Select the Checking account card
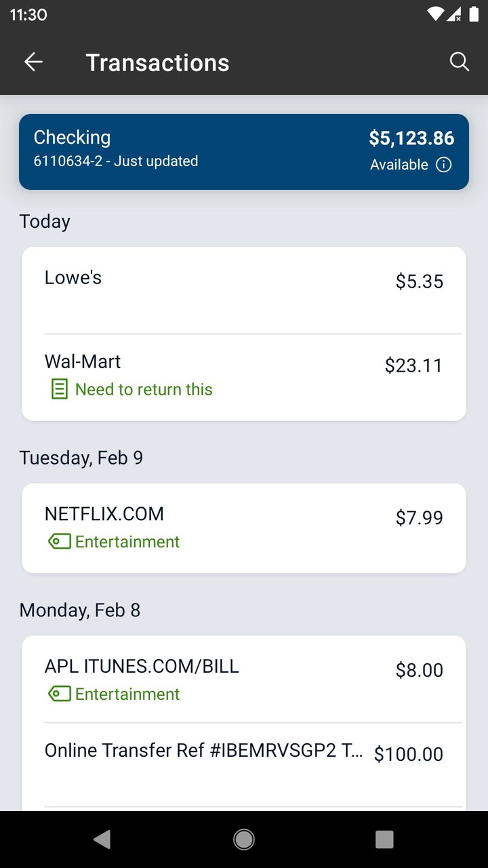The image size is (488, 868). point(203,152)
